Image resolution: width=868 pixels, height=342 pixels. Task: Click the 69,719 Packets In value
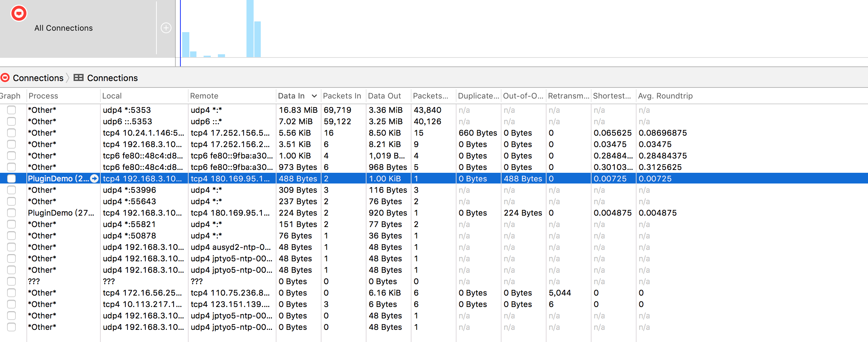click(337, 110)
